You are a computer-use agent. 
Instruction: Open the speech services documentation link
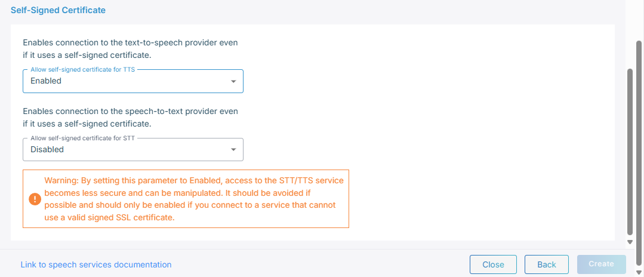[x=96, y=264]
